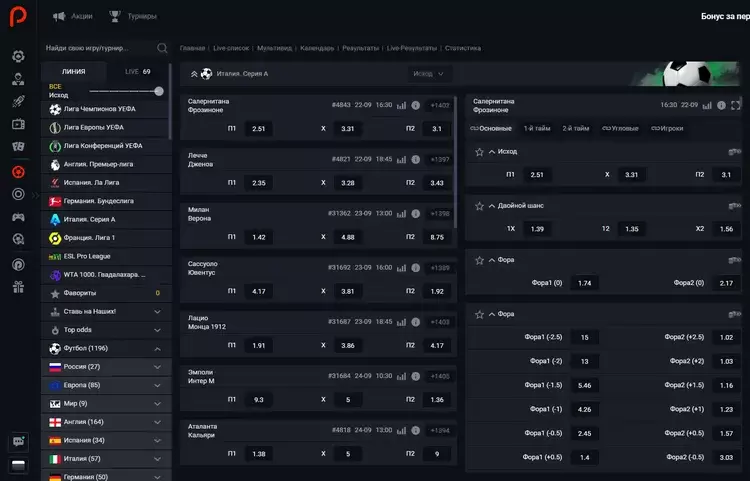Favorite the Двойной шанс market with star

tap(479, 206)
